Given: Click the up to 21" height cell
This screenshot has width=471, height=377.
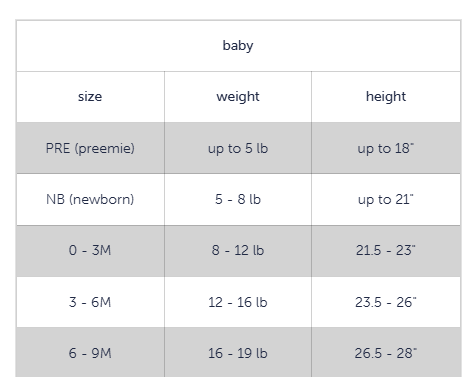Looking at the screenshot, I should [x=386, y=199].
